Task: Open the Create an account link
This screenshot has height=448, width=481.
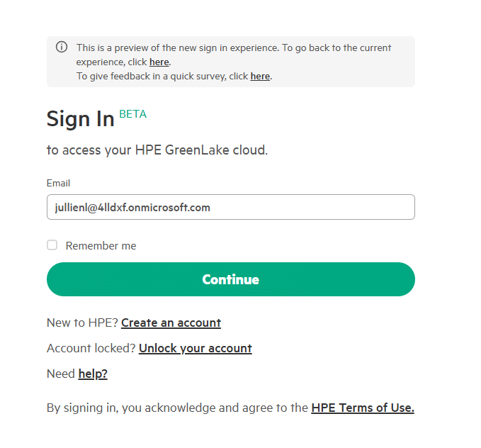Action: pos(171,323)
